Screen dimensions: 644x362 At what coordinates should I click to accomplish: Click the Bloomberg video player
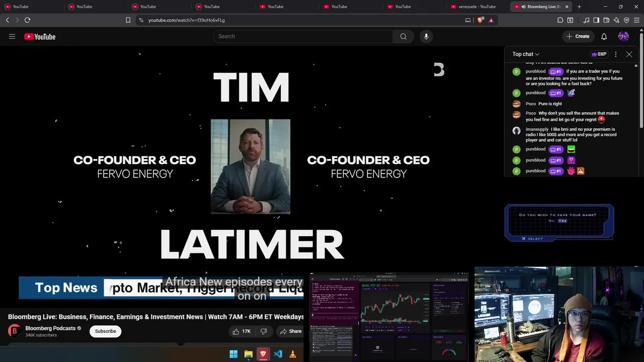click(252, 176)
